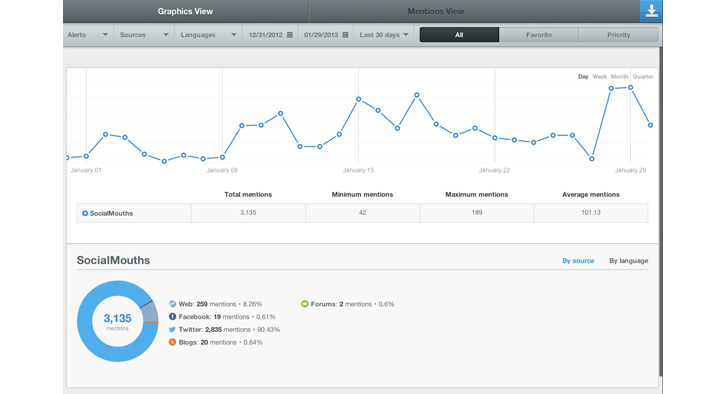Open the Last 30 days dropdown

coord(384,35)
